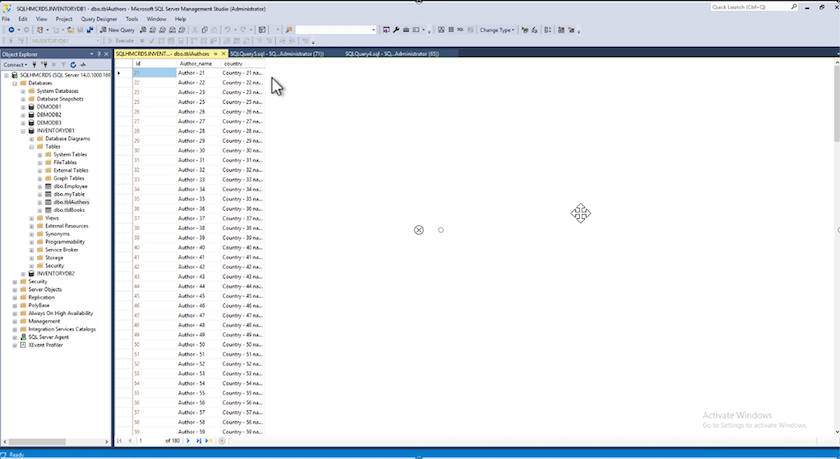Click the Execute SQL icon beside Change Type
The image size is (840, 459).
tap(524, 30)
